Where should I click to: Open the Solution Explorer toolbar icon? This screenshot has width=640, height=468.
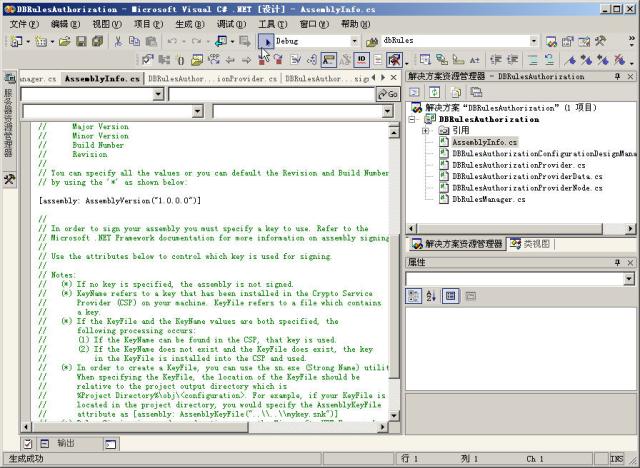[551, 41]
